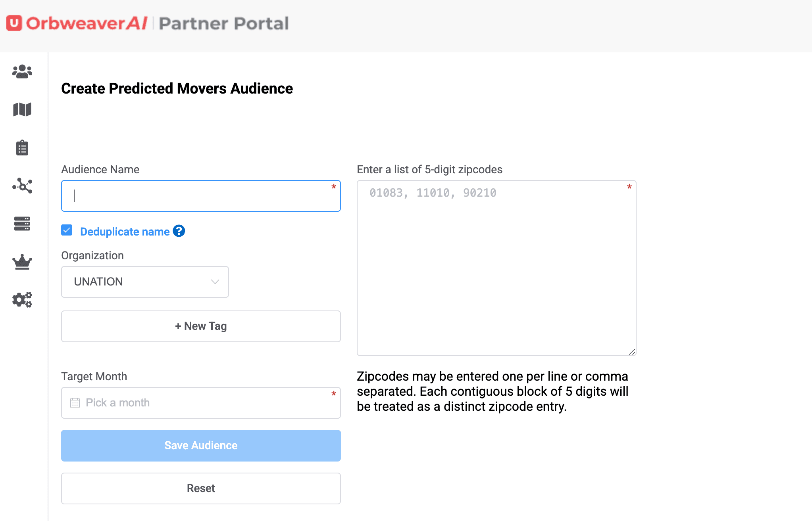Click the calendar icon in Target Month
812x521 pixels.
[75, 403]
